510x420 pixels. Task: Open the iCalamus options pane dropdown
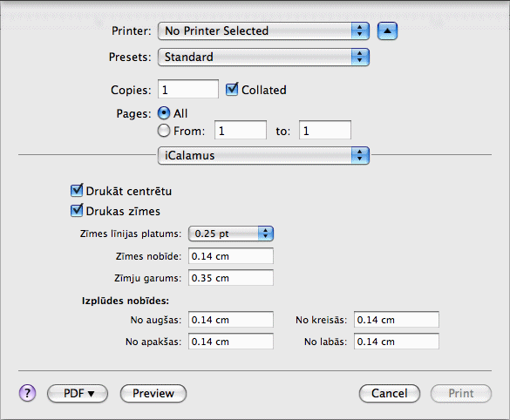[263, 155]
